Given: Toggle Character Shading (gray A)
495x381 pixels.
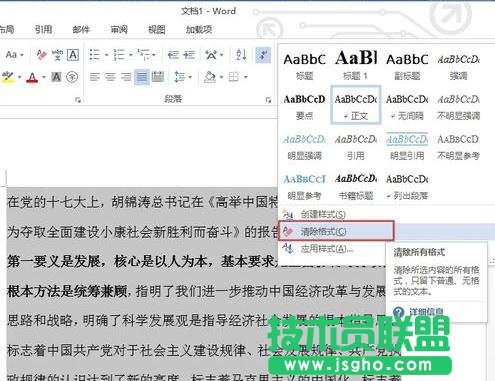Looking at the screenshot, I should coord(56,77).
